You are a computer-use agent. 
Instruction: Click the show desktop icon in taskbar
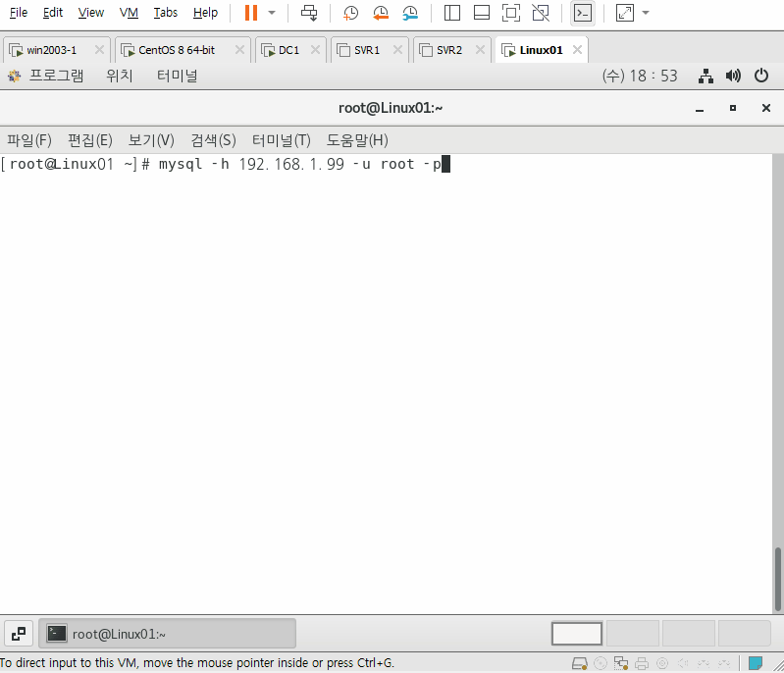[x=19, y=634]
